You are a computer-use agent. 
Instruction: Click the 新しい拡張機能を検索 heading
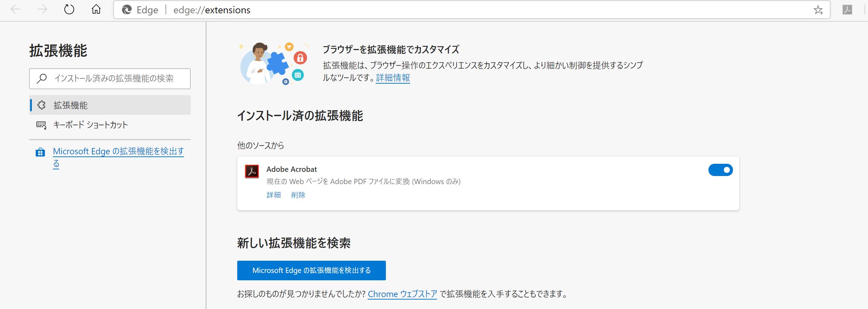pyautogui.click(x=294, y=243)
